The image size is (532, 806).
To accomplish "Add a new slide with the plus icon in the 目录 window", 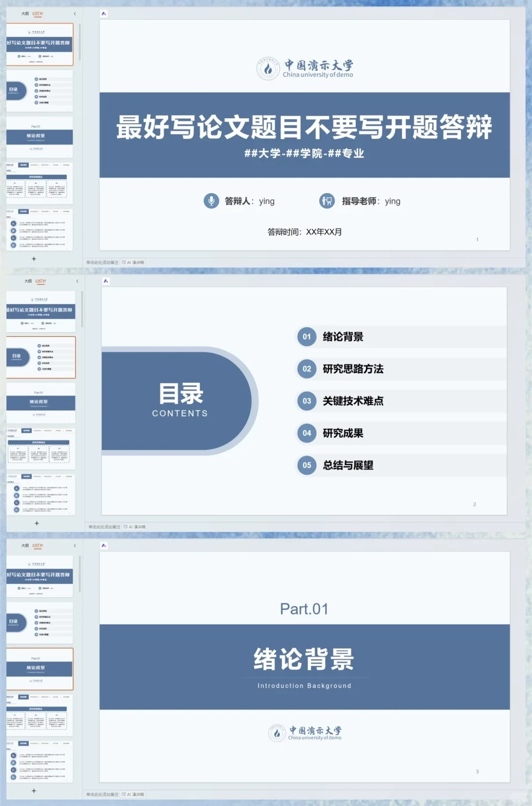I will [37, 523].
